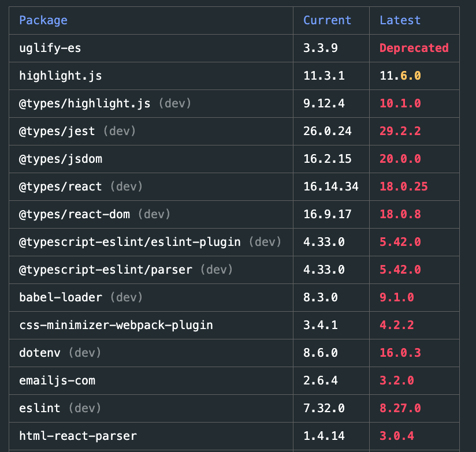The height and width of the screenshot is (452, 476).
Task: Select the @types/jest package name
Action: click(57, 132)
